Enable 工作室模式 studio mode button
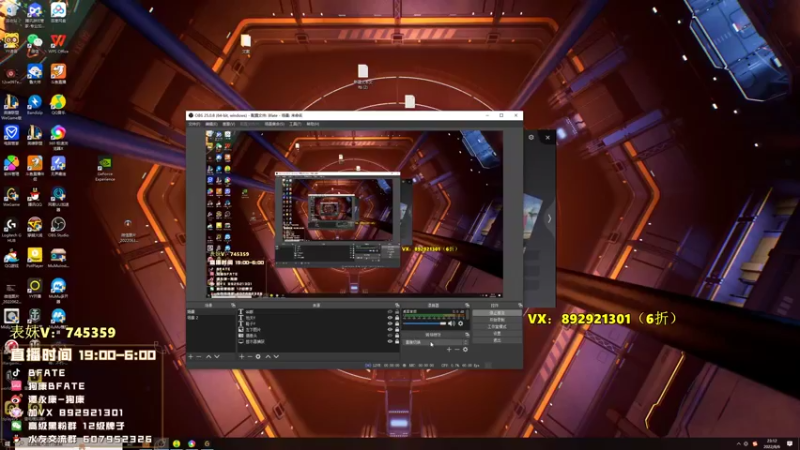800x450 pixels. click(x=497, y=327)
